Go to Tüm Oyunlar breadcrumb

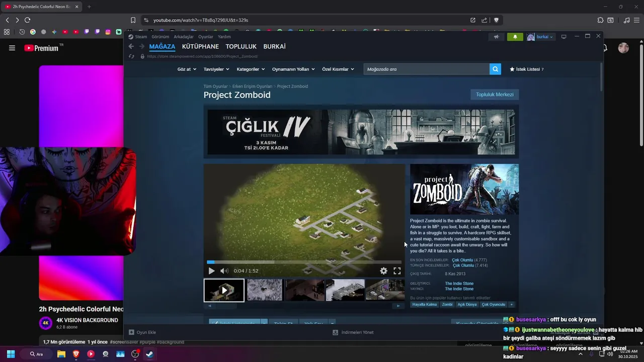[x=215, y=86]
